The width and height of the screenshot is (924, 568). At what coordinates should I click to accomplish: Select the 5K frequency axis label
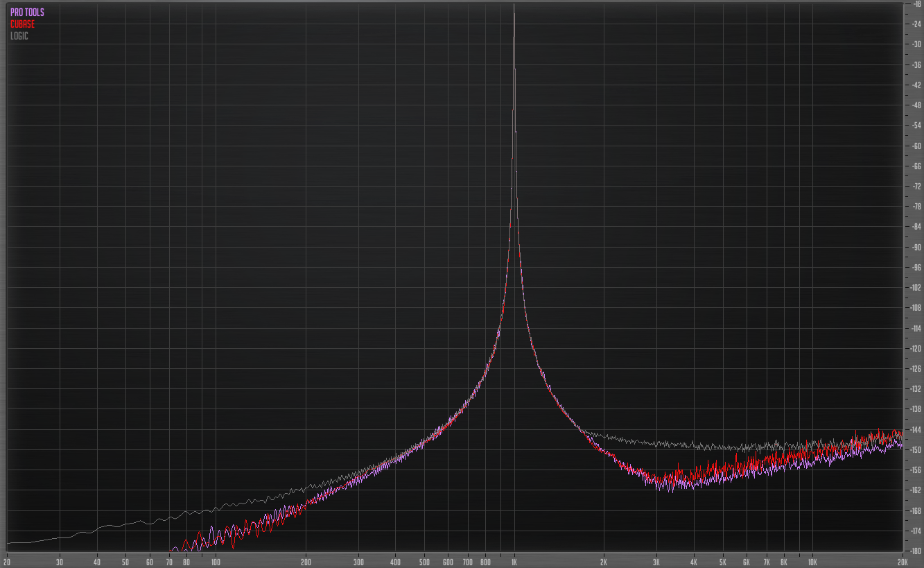click(x=722, y=561)
